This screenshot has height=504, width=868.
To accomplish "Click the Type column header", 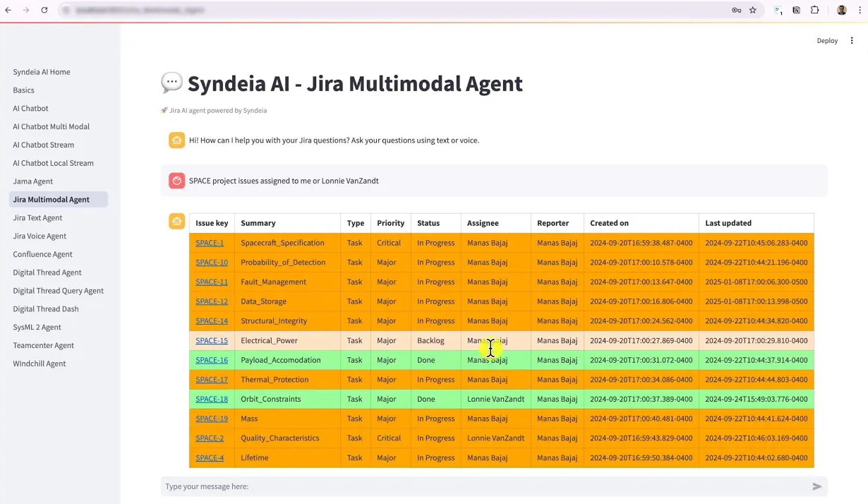I will tap(356, 223).
